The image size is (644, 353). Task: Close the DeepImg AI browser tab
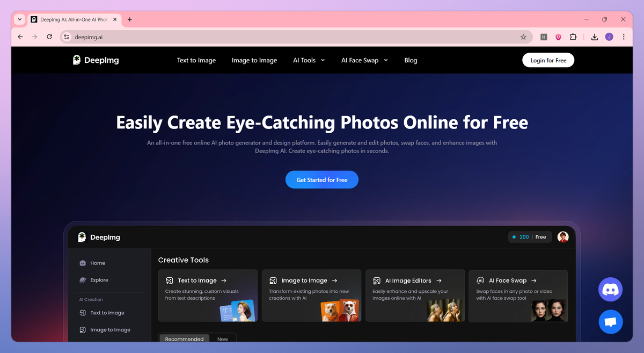[x=115, y=19]
